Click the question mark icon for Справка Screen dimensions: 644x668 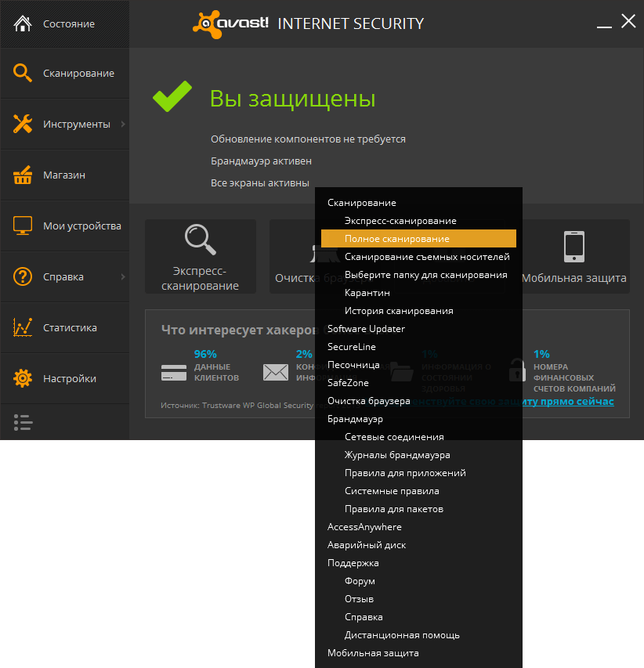23,276
